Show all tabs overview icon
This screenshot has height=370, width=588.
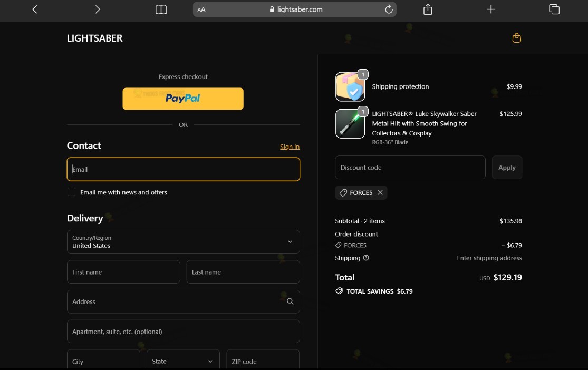554,9
